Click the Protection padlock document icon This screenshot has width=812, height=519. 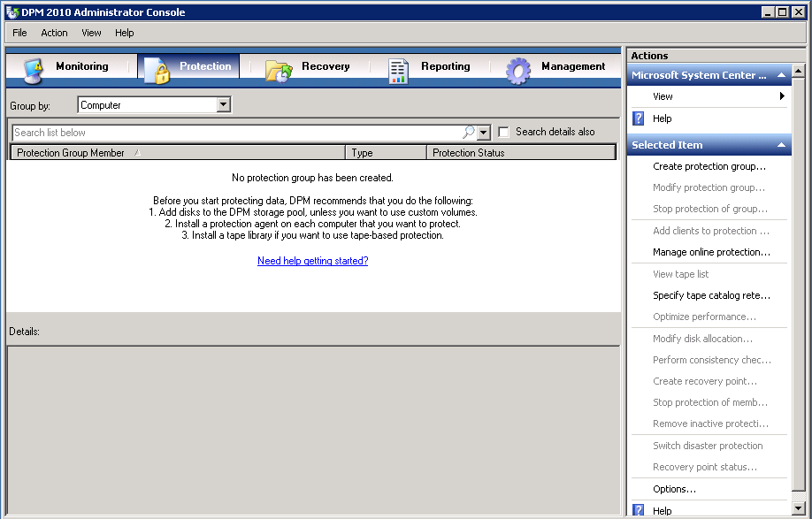point(157,71)
